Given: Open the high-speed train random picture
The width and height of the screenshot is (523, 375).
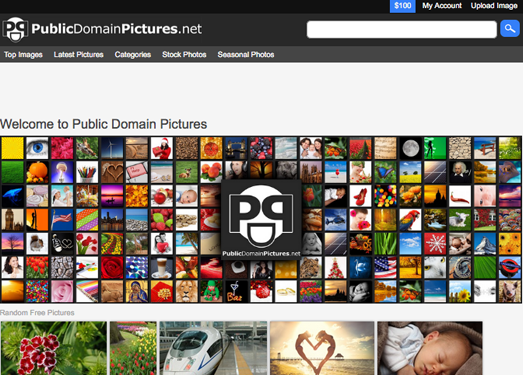Looking at the screenshot, I should coord(213,348).
